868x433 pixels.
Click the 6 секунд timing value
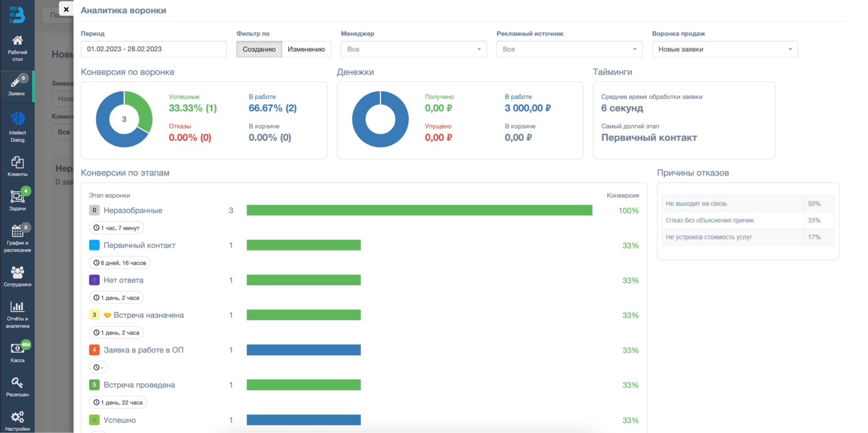622,108
